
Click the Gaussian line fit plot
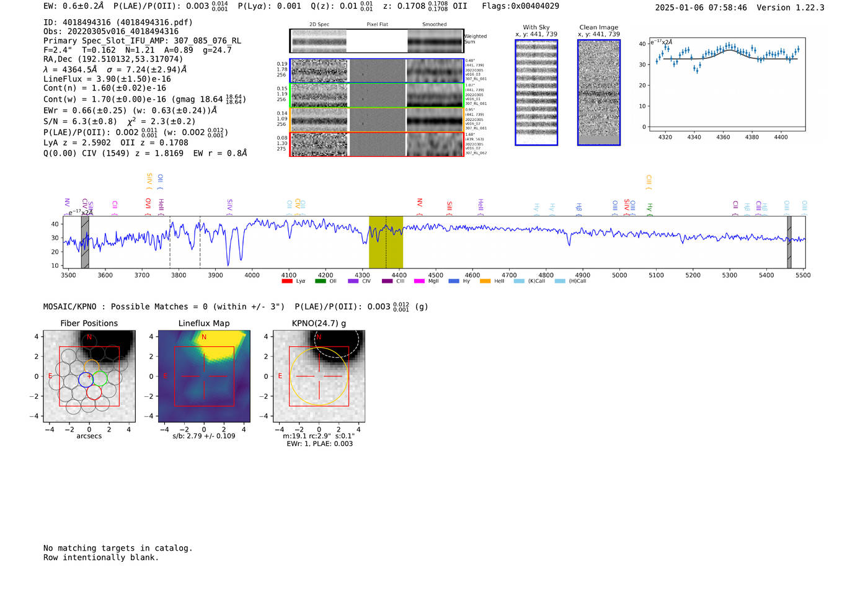727,85
